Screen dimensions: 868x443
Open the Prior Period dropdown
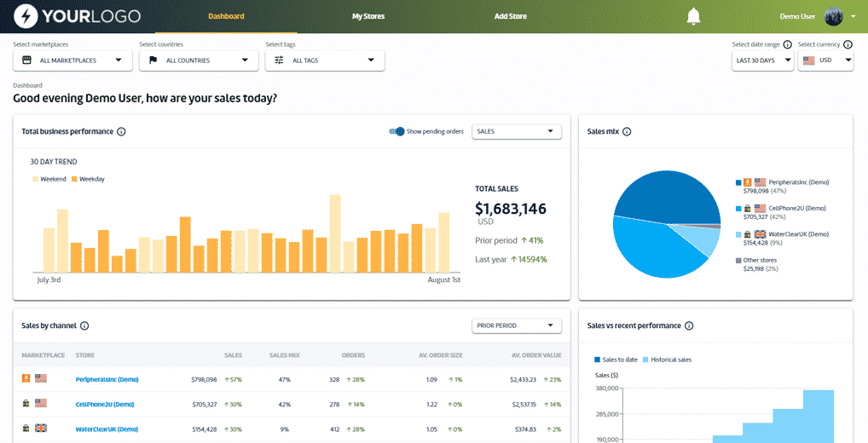(x=517, y=325)
